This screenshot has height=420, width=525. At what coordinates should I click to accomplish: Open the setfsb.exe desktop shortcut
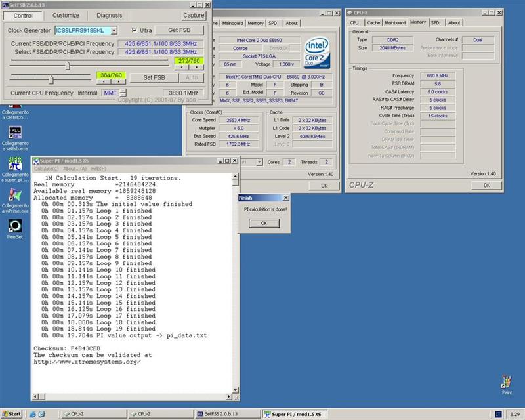pyautogui.click(x=14, y=138)
